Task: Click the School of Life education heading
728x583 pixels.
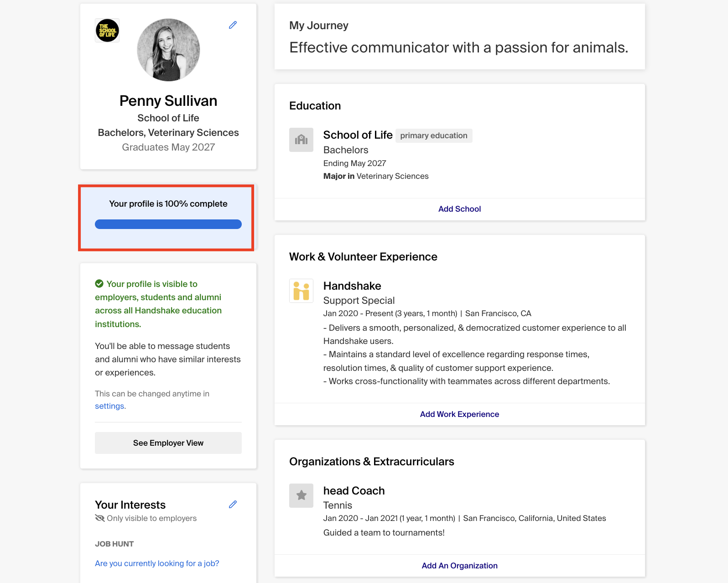Action: pyautogui.click(x=358, y=135)
